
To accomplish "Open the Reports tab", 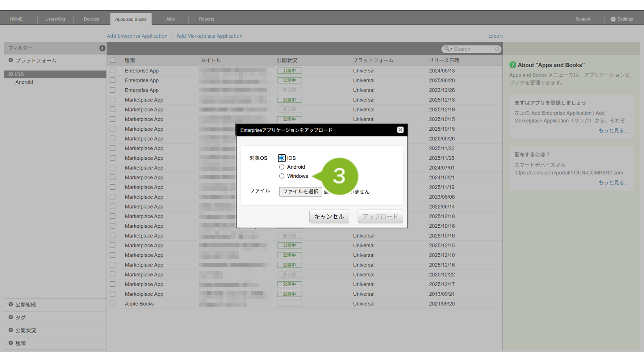I will [206, 19].
